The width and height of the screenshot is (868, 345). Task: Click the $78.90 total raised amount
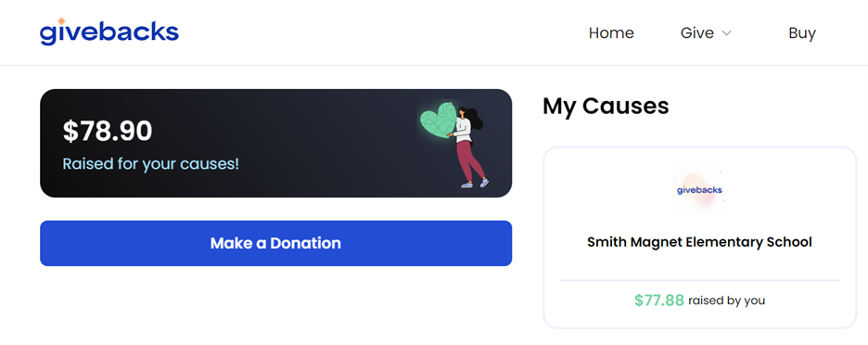click(108, 132)
